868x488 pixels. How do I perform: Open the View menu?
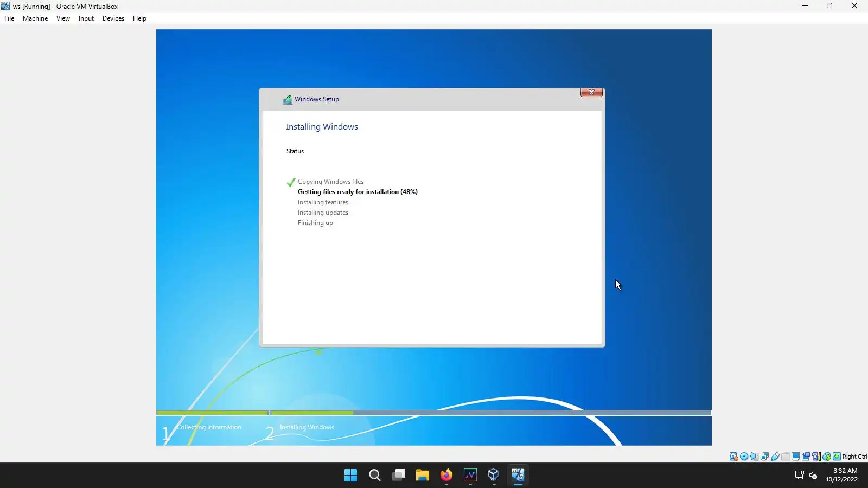[x=63, y=18]
